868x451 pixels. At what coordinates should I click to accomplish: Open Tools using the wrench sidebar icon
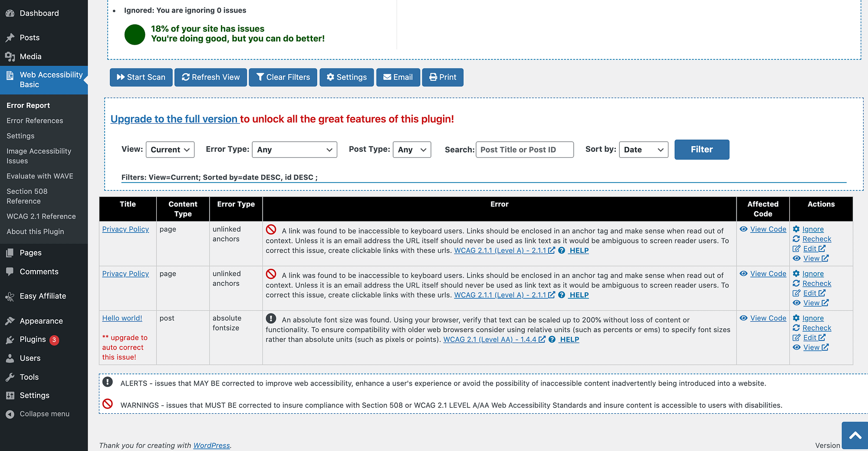pyautogui.click(x=10, y=377)
